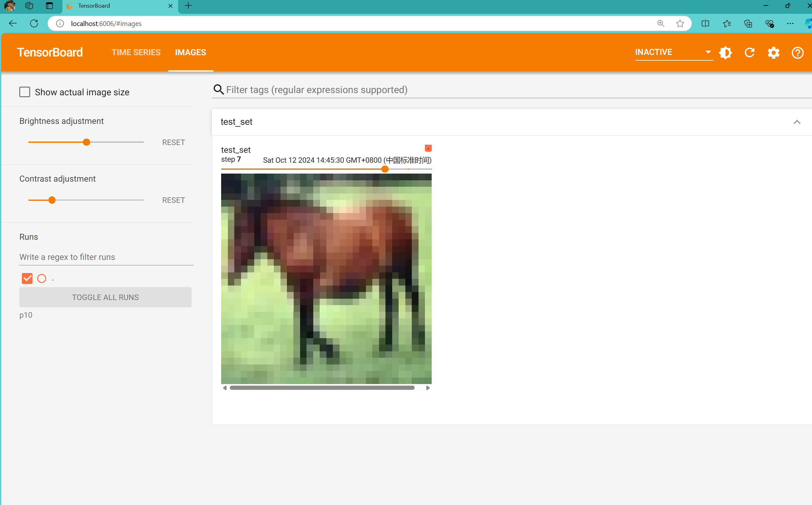The image size is (812, 505).
Task: Switch to the TIME SERIES tab
Action: click(x=136, y=52)
